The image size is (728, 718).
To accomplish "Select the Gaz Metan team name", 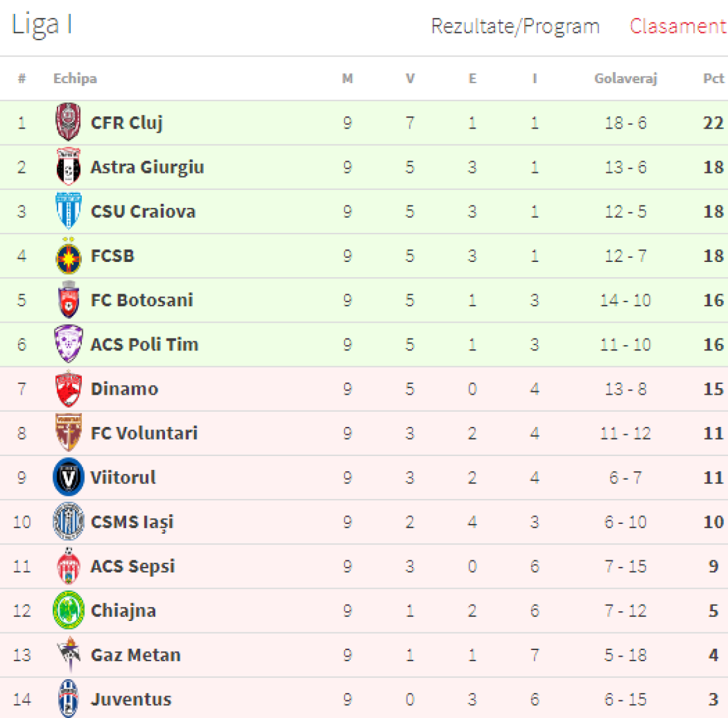I will 135,655.
